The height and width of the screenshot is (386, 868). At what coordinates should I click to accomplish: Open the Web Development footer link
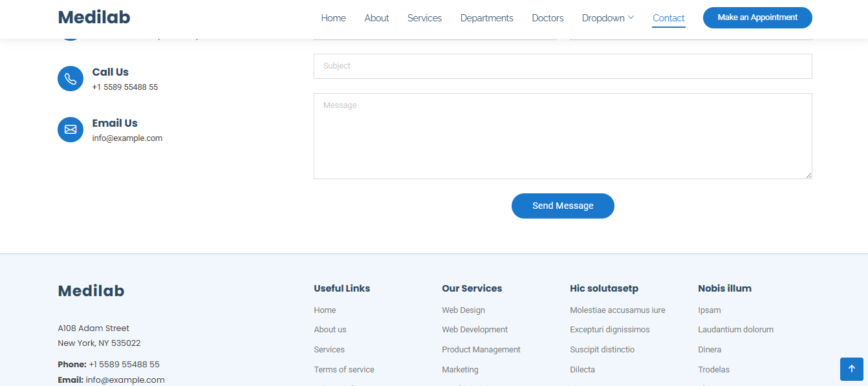pyautogui.click(x=475, y=330)
